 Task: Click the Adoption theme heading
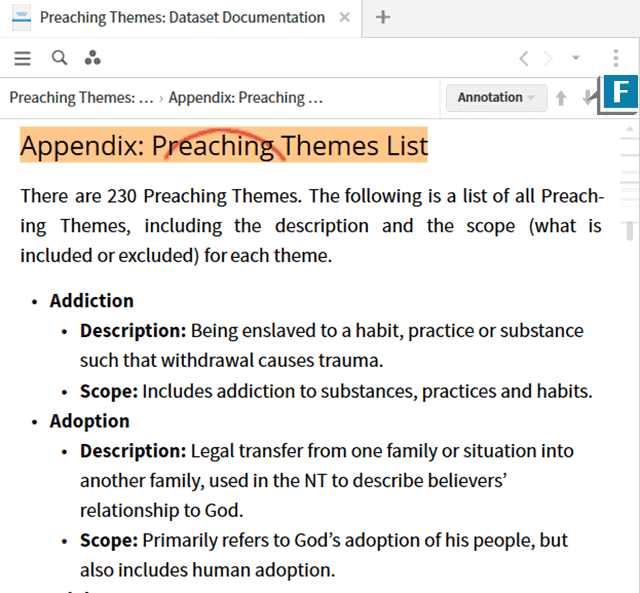[x=89, y=421]
